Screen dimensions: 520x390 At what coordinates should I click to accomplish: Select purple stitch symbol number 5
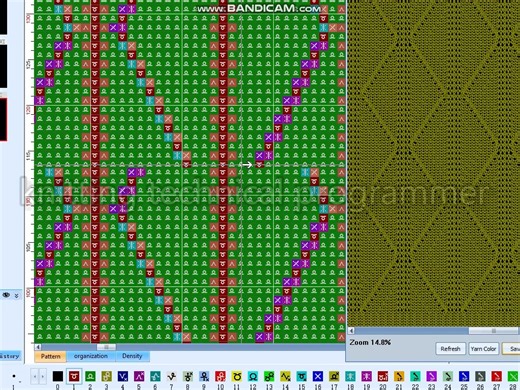139,376
